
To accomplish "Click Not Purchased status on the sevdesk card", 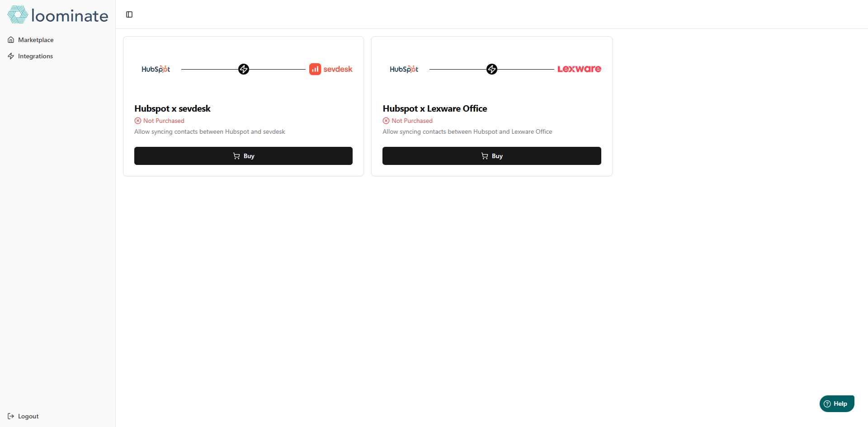I will (x=160, y=121).
